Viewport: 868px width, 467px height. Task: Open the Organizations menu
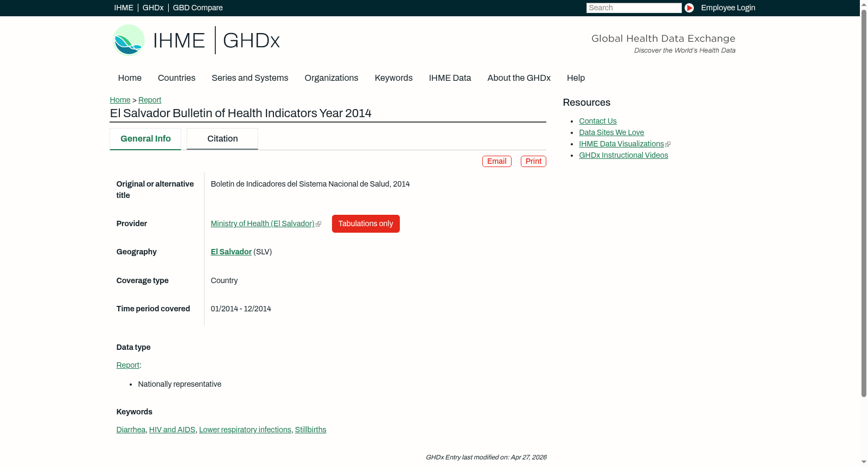(331, 78)
